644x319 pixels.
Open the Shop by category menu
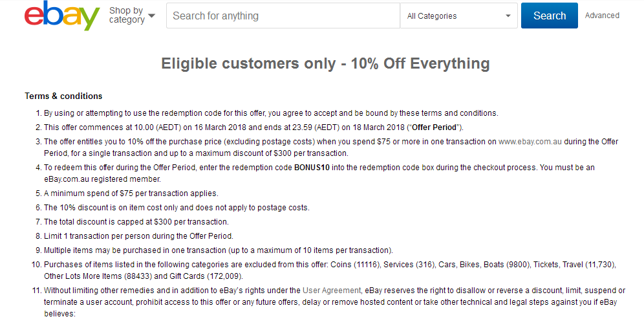click(132, 16)
